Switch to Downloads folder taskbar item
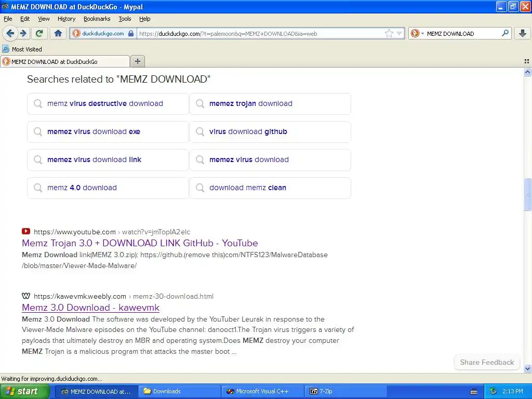The height and width of the screenshot is (399, 532). pos(179,392)
